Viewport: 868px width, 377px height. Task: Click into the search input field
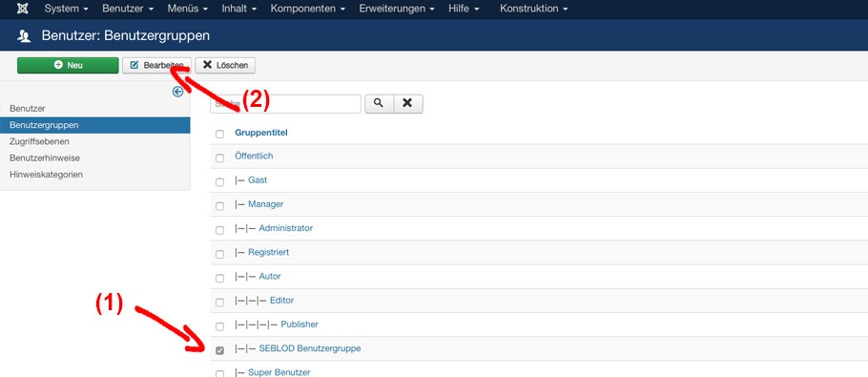(x=285, y=103)
